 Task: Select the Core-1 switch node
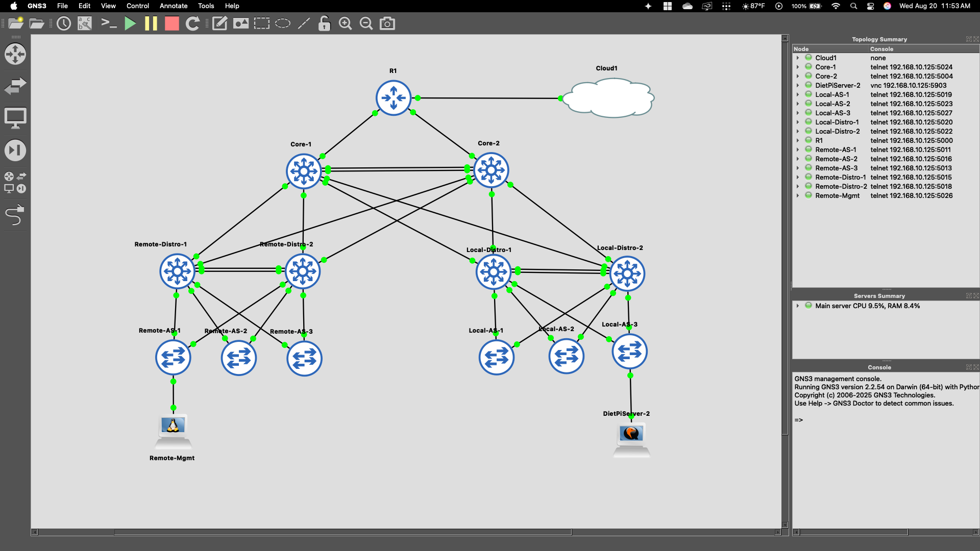pos(304,171)
